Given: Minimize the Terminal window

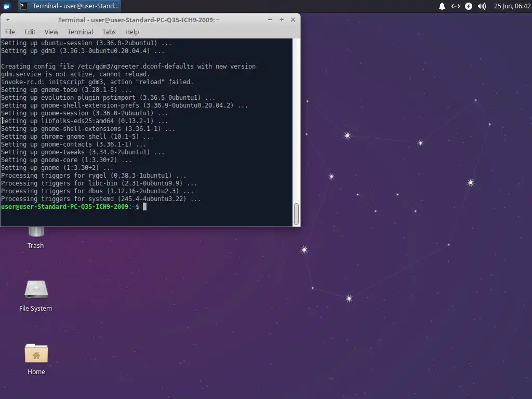Looking at the screenshot, I should tap(270, 20).
